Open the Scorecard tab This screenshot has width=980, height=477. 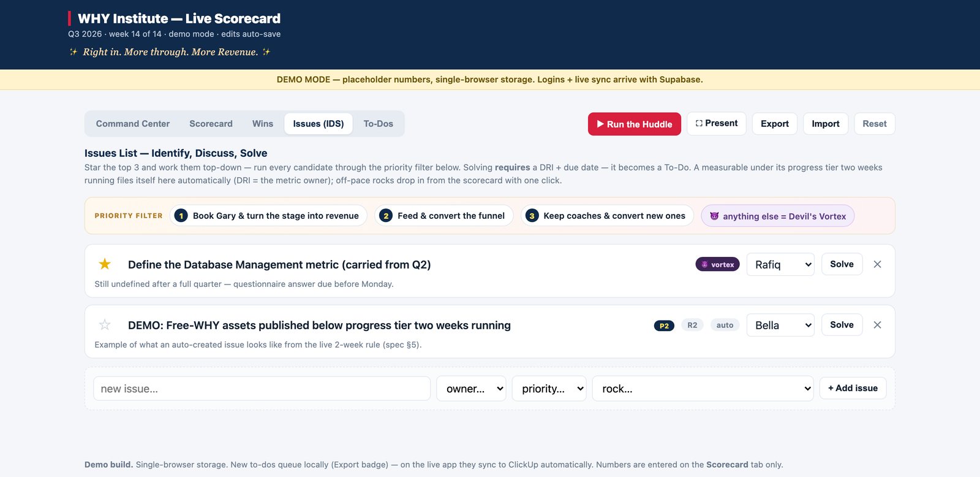click(211, 124)
